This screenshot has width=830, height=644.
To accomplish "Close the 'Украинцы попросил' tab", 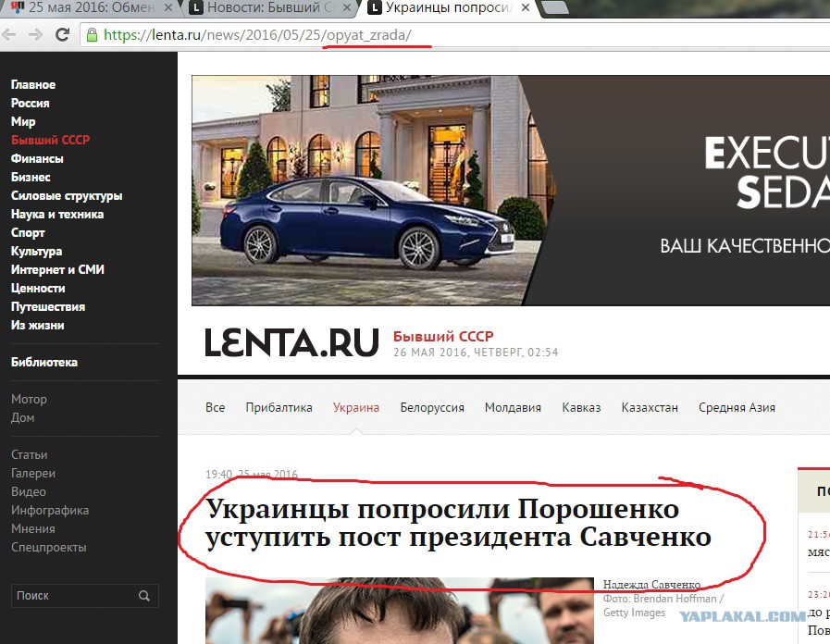I will [526, 8].
